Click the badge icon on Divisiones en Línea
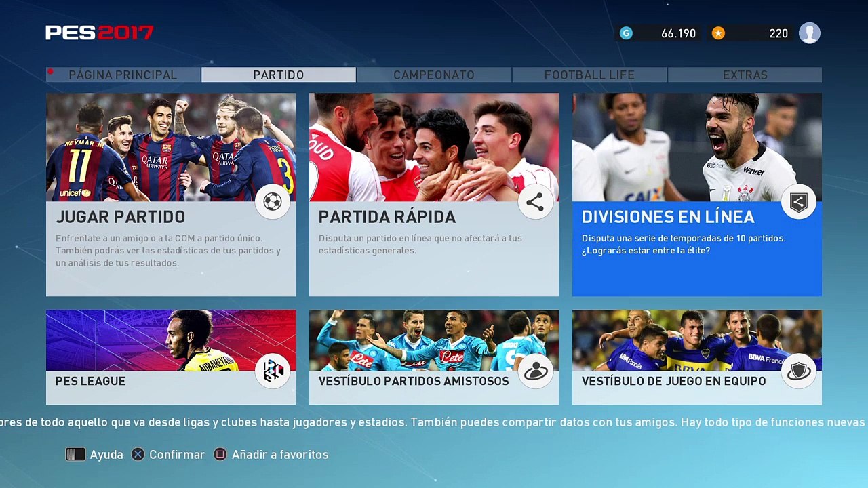868x488 pixels. [798, 202]
